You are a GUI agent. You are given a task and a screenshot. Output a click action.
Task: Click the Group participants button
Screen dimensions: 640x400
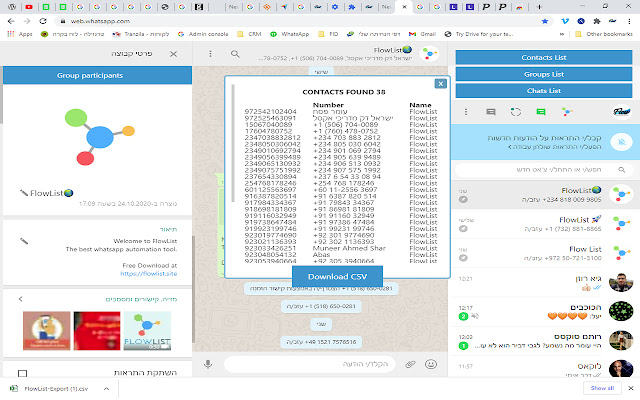(97, 76)
